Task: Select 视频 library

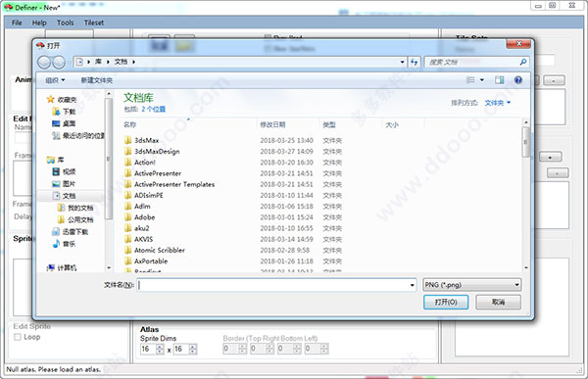Action: (64, 171)
